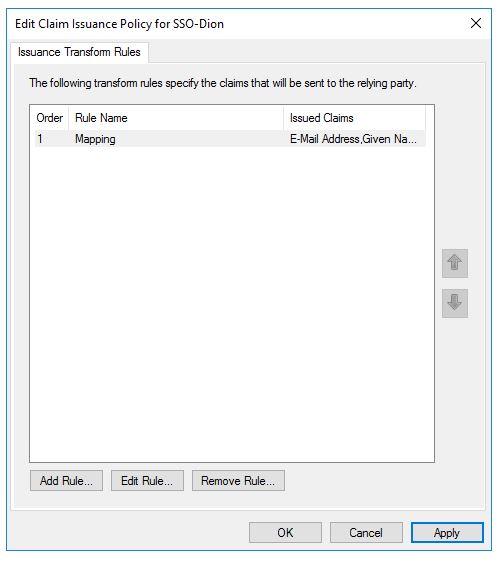Click the Order column header
The width and height of the screenshot is (503, 563).
(50, 118)
